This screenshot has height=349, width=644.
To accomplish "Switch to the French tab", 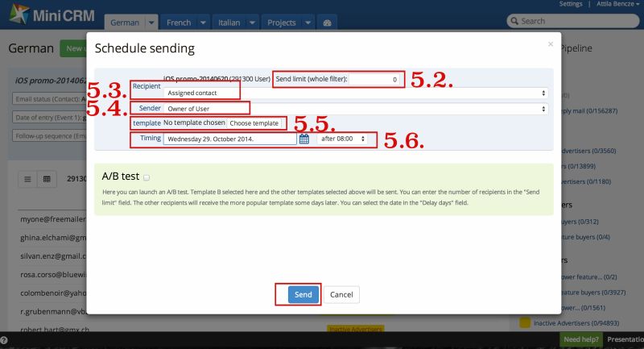I will (179, 23).
